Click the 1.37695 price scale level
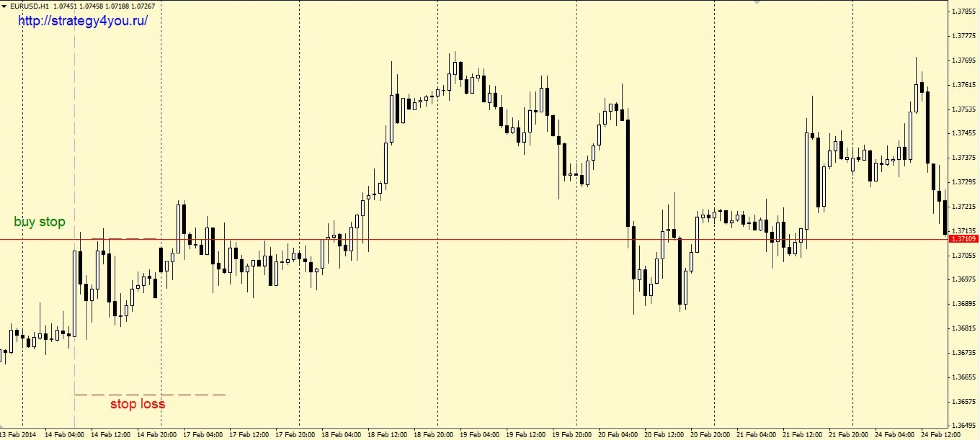The width and height of the screenshot is (980, 440). pyautogui.click(x=963, y=60)
